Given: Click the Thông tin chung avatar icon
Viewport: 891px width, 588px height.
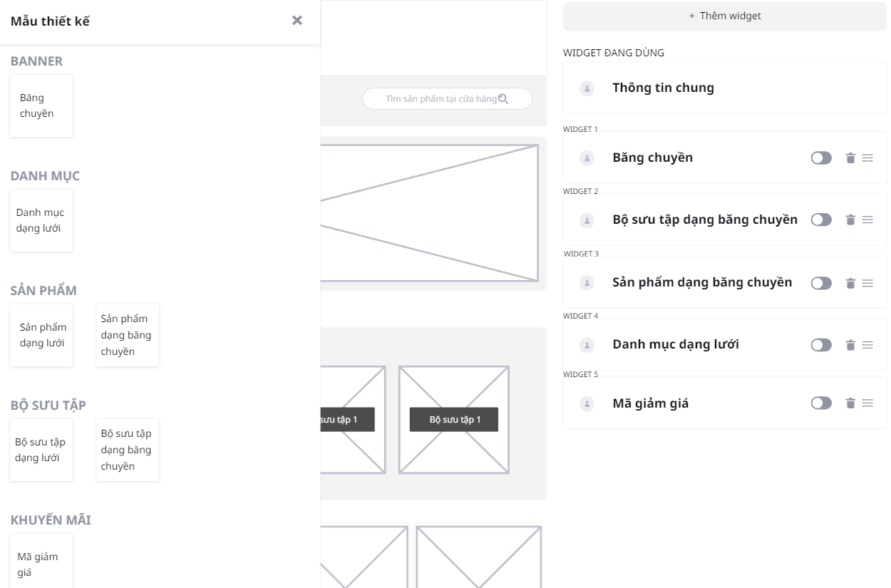Looking at the screenshot, I should (x=587, y=88).
